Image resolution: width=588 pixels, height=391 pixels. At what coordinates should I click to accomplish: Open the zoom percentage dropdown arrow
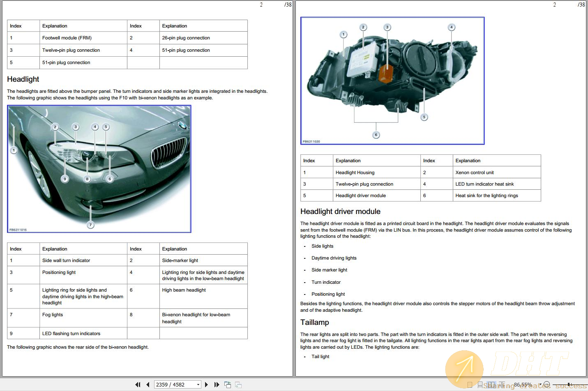pos(540,384)
